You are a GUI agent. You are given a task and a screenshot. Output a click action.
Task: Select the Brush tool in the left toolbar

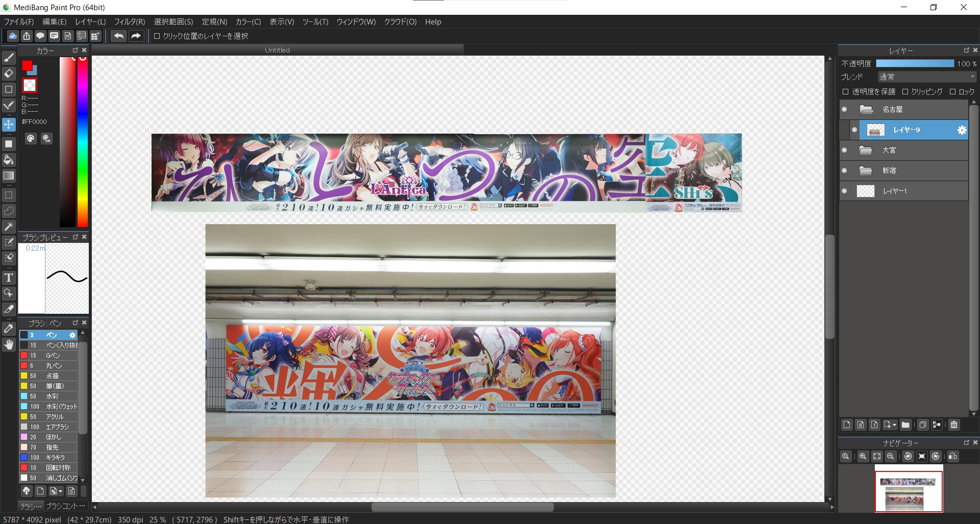tap(9, 58)
